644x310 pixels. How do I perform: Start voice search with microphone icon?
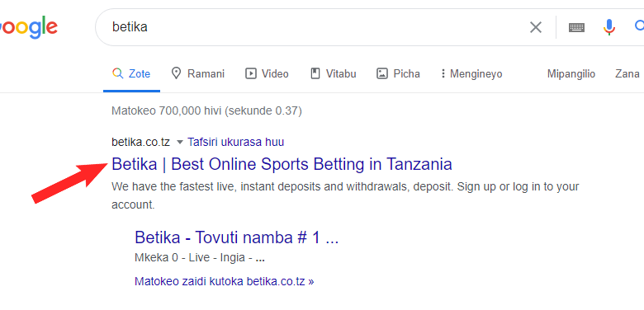[x=609, y=27]
